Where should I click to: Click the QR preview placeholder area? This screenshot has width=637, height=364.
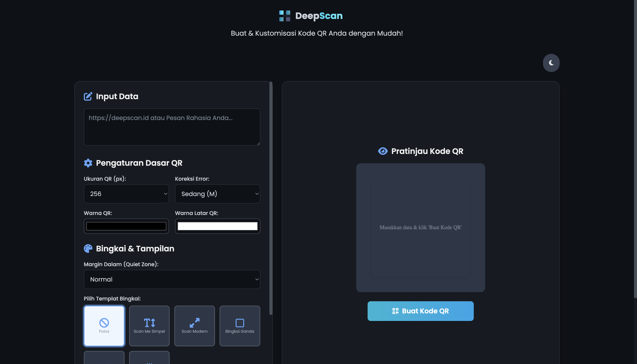[x=420, y=227]
